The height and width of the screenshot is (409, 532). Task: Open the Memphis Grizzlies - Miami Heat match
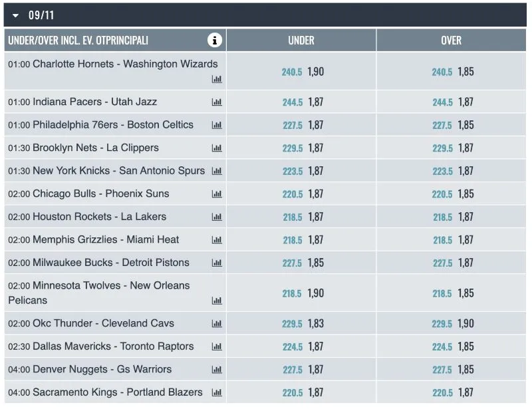[x=106, y=239]
